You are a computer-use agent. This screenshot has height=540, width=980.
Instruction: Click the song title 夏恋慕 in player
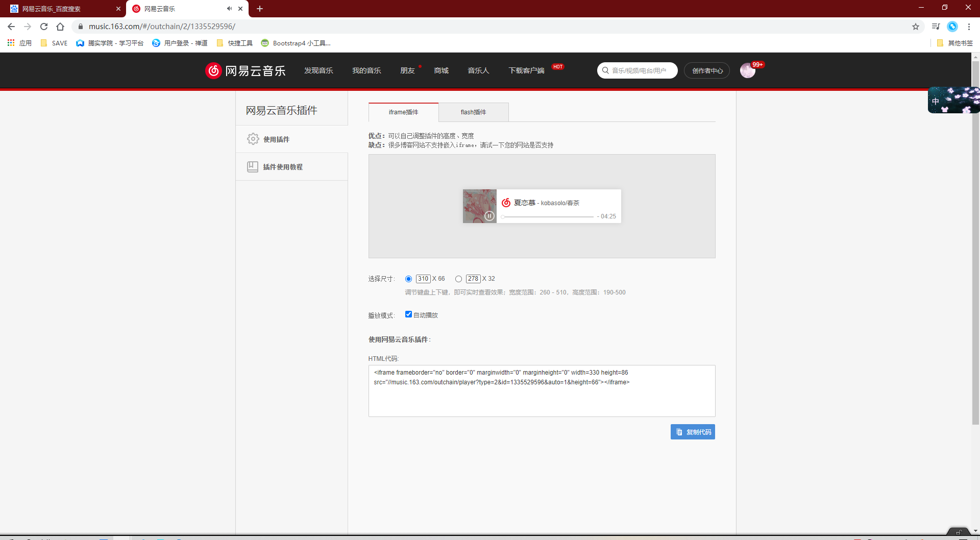coord(525,203)
